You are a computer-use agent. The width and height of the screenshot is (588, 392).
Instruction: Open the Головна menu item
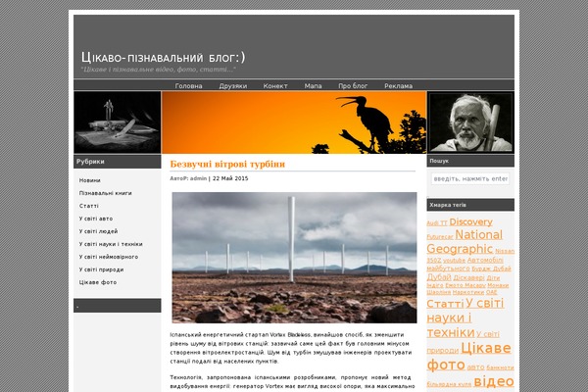(188, 86)
